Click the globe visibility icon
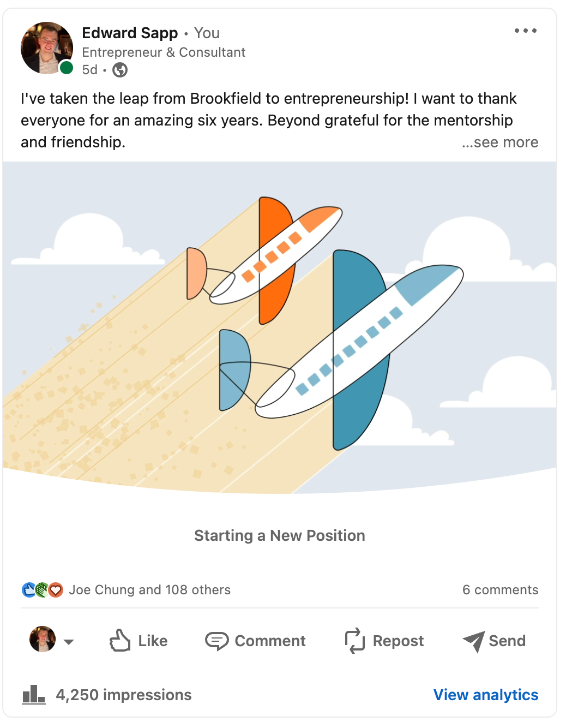The image size is (578, 728). (x=120, y=70)
